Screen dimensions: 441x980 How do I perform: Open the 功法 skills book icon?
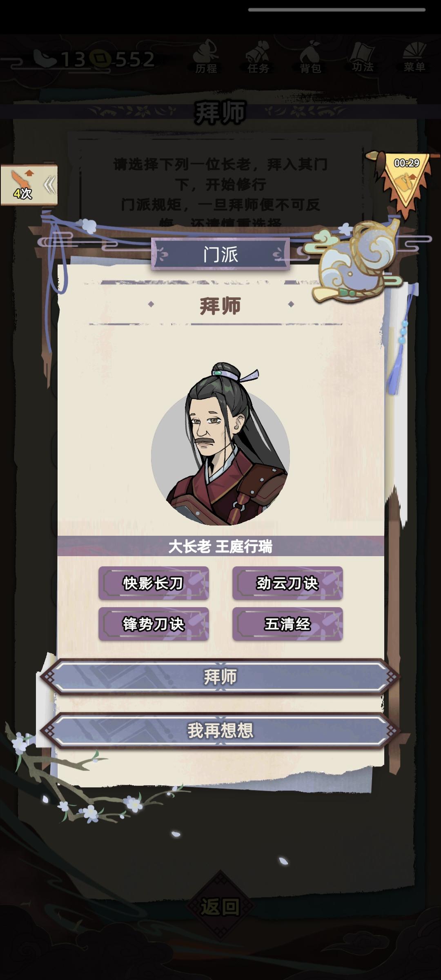(363, 57)
